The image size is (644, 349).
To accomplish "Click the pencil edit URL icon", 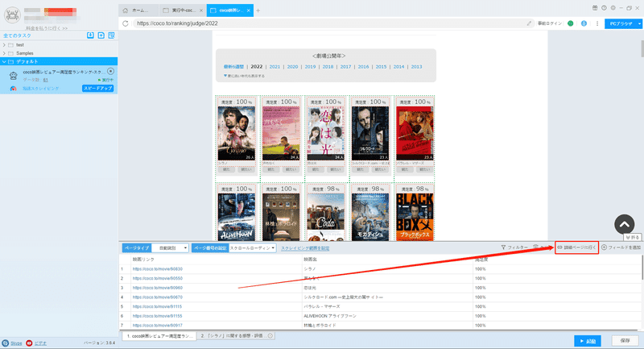I will pyautogui.click(x=529, y=23).
